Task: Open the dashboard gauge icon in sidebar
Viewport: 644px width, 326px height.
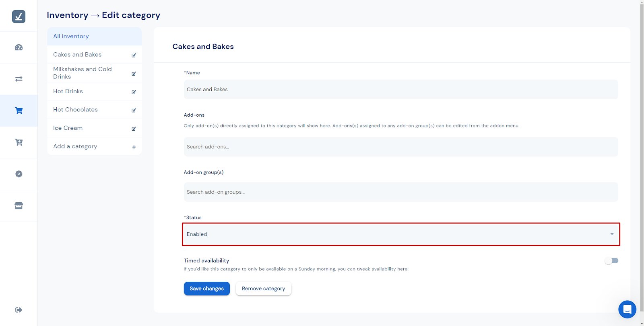Action: 19,47
